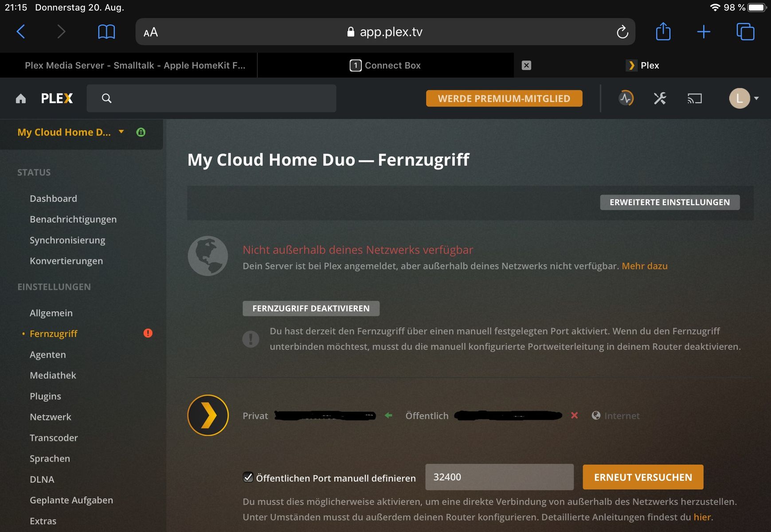Click the public port number field
Viewport: 771px width, 532px height.
499,477
